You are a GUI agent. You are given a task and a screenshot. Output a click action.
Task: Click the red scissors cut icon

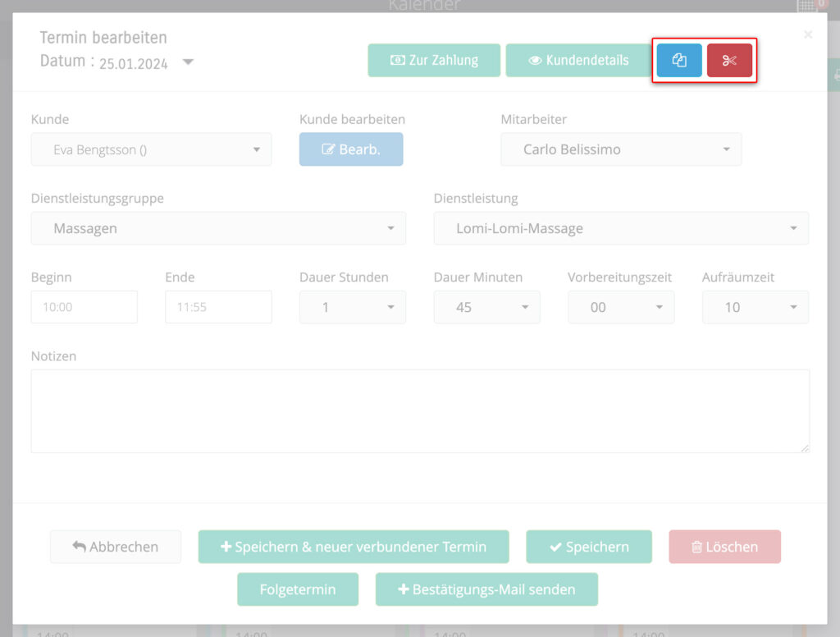pos(729,61)
